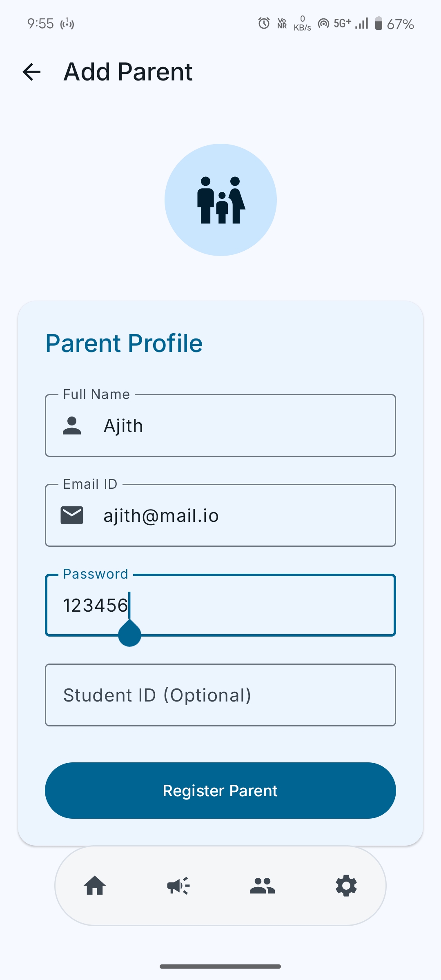Tap the Student ID optional field
Screen dimensions: 441x980
pyautogui.click(x=220, y=695)
